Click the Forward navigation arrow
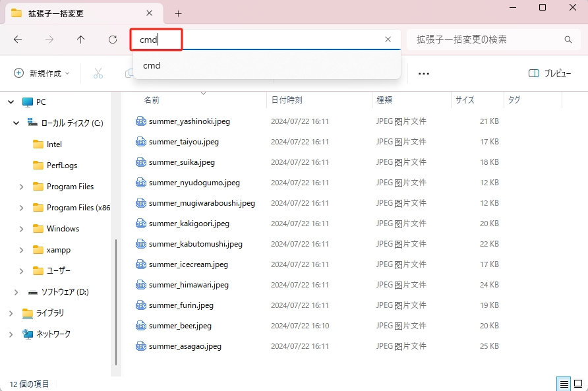 (49, 40)
